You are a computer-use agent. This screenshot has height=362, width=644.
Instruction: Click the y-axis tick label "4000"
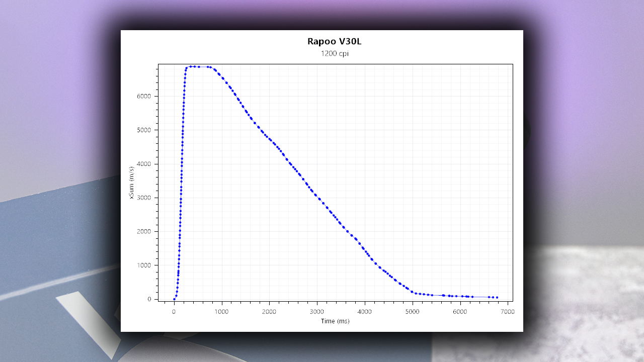point(144,164)
